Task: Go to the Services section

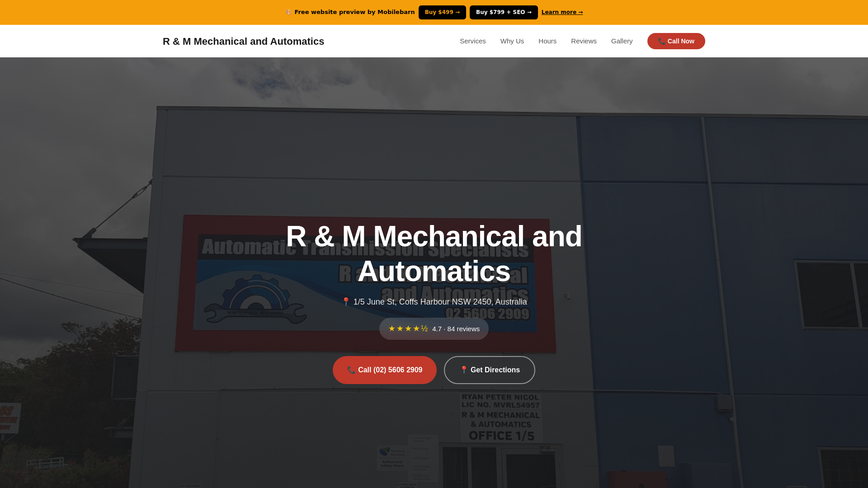Action: click(x=472, y=41)
